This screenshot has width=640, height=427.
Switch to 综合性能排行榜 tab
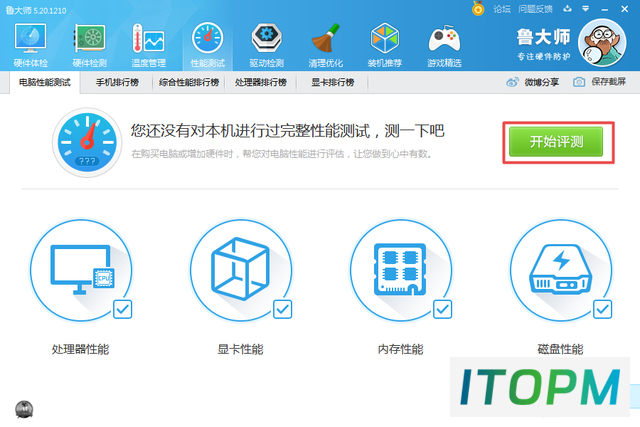189,82
